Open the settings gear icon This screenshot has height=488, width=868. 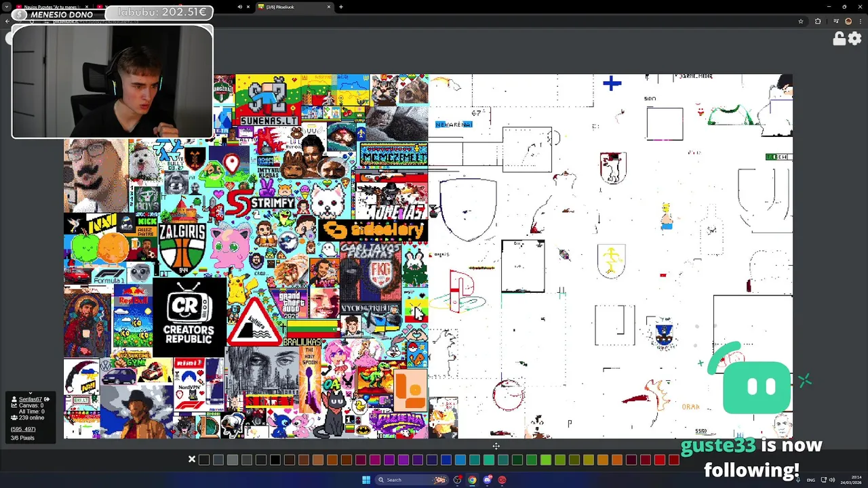(x=854, y=39)
